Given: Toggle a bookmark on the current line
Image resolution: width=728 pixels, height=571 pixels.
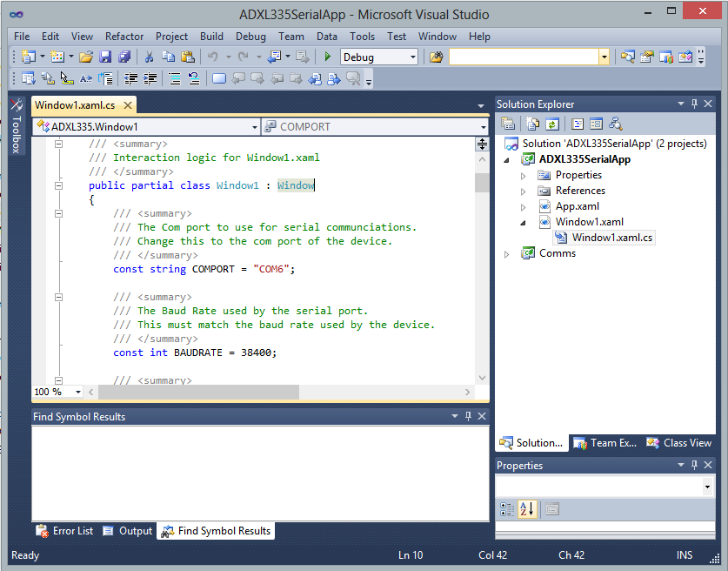Looking at the screenshot, I should [219, 78].
